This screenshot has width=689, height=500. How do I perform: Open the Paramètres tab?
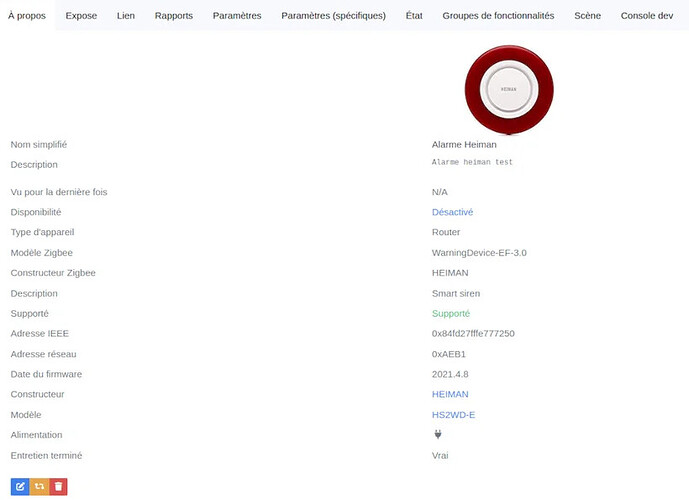click(237, 15)
